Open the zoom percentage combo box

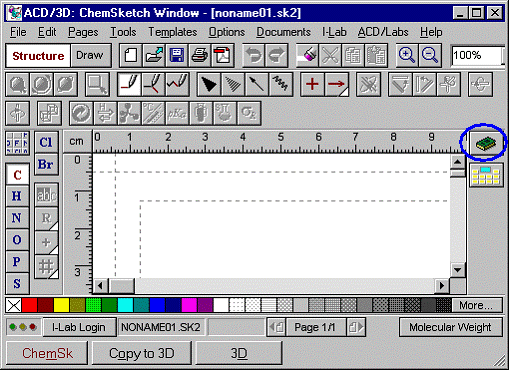pyautogui.click(x=477, y=55)
